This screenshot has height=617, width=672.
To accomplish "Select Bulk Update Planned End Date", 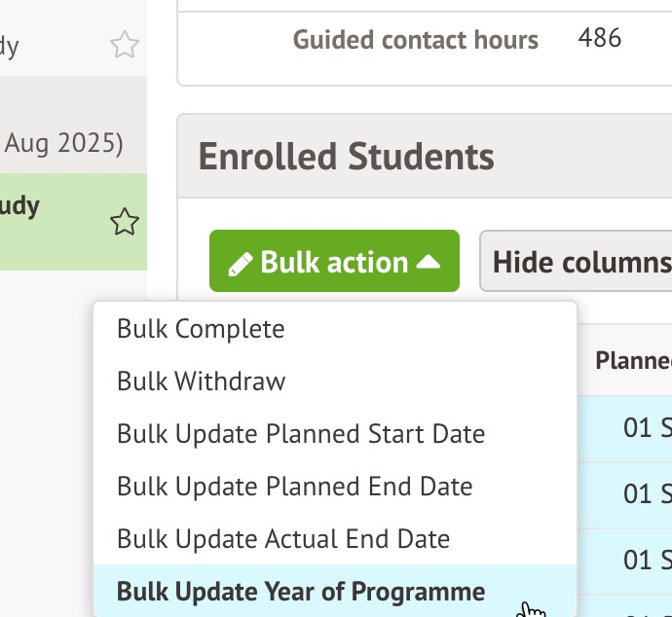I will (295, 487).
